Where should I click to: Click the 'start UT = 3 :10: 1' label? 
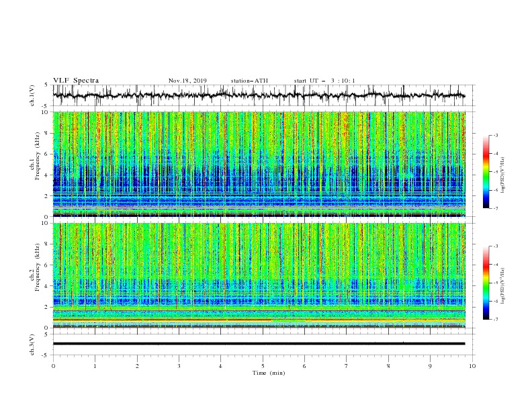click(324, 81)
